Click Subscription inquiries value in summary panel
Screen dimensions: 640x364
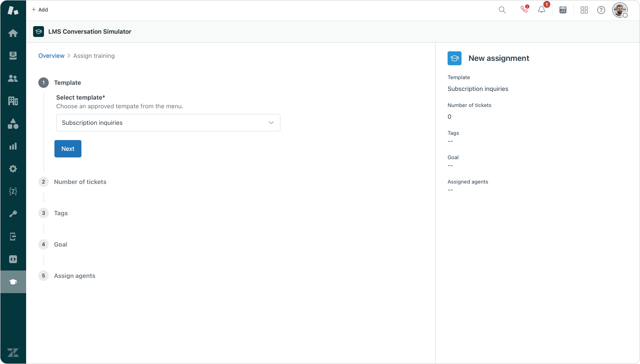(x=478, y=89)
